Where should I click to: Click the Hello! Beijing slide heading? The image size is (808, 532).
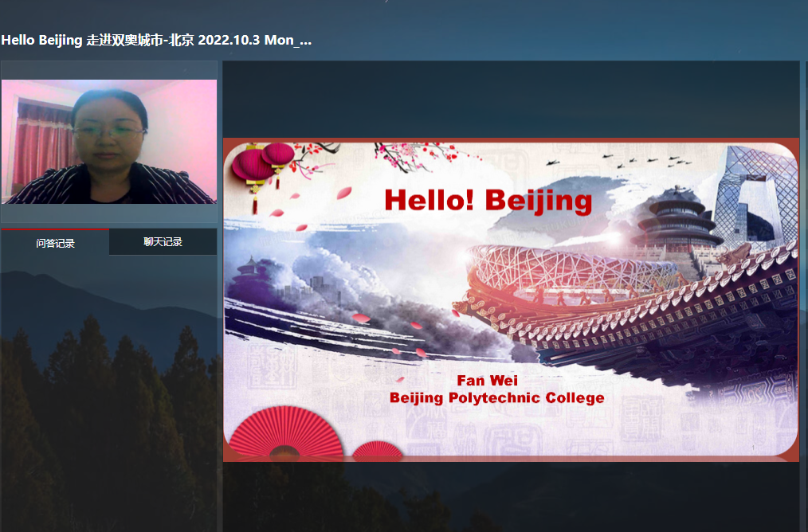tap(488, 201)
